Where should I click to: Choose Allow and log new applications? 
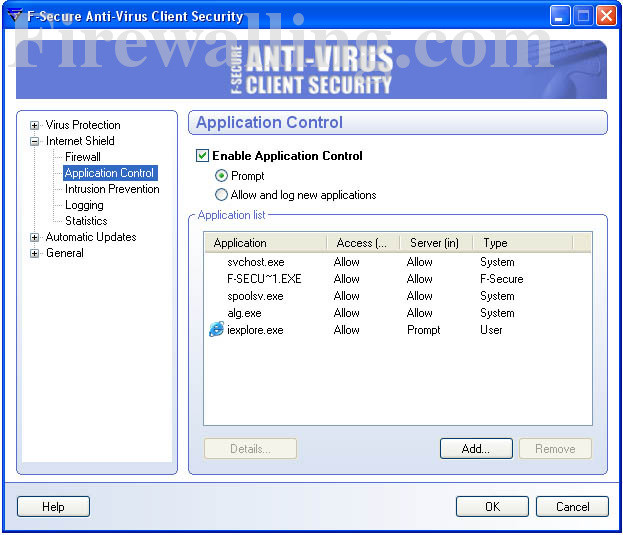pos(221,195)
